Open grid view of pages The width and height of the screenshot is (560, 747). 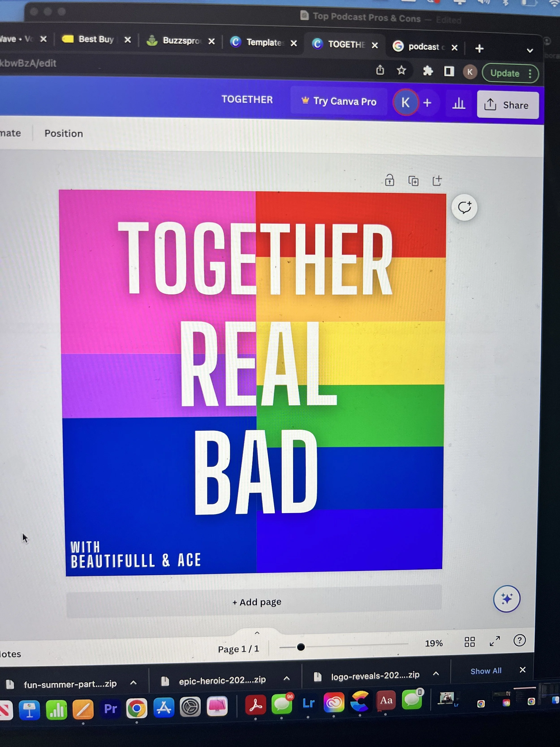[x=470, y=642]
